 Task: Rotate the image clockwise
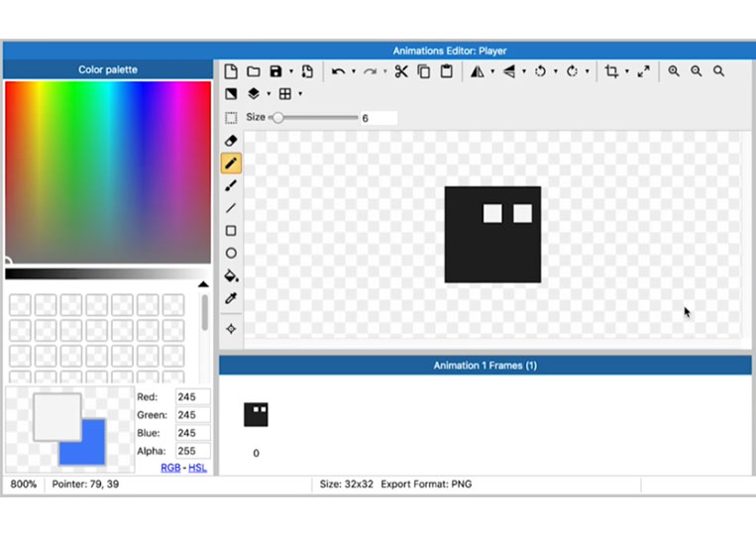click(x=572, y=71)
